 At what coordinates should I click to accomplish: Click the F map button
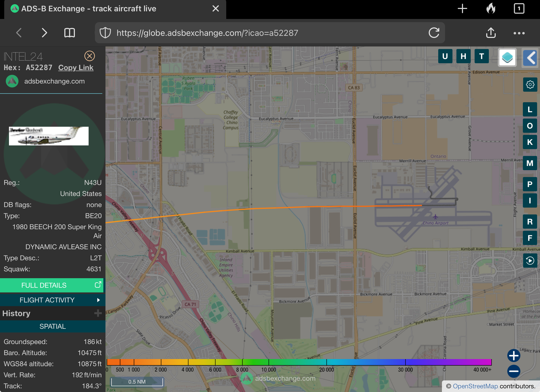click(x=530, y=238)
